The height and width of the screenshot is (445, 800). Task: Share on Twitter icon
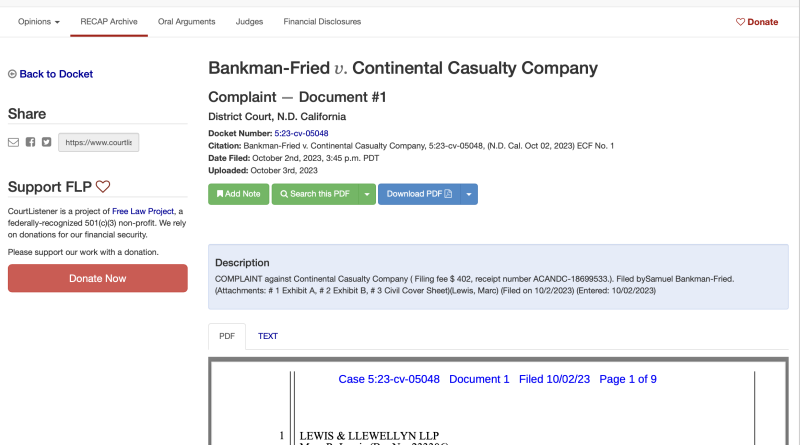click(x=46, y=142)
